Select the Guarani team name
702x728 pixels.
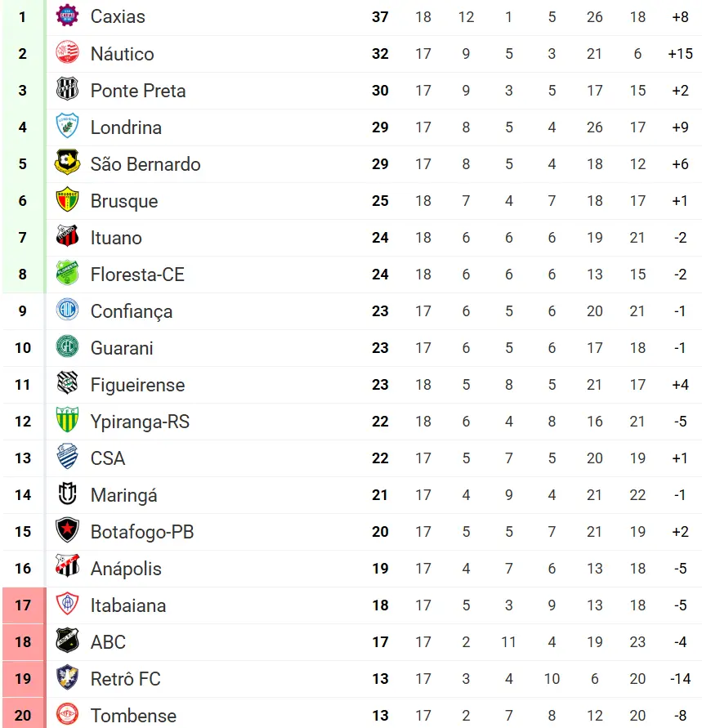122,348
